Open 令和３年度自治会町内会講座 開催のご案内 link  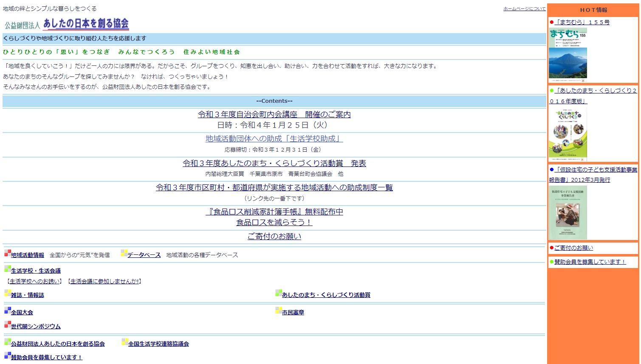(274, 115)
